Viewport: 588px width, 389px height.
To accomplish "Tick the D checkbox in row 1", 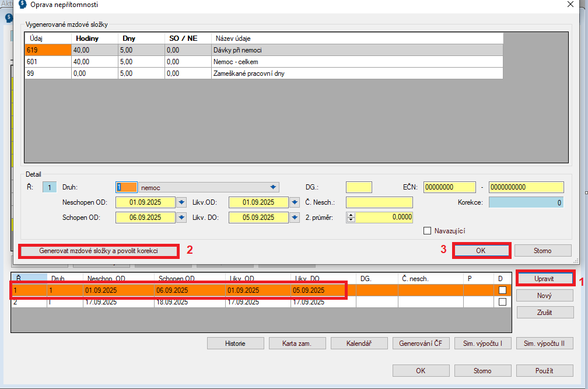I will tap(502, 290).
